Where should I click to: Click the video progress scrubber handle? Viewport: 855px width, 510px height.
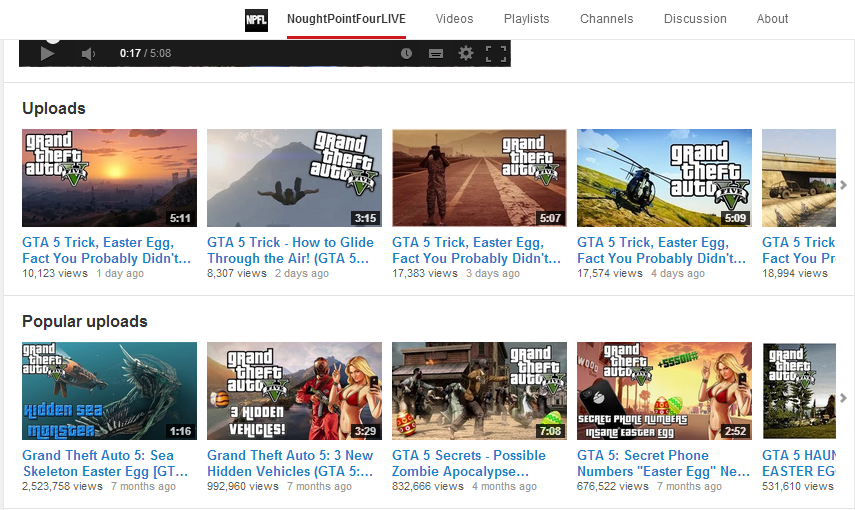tap(52, 39)
